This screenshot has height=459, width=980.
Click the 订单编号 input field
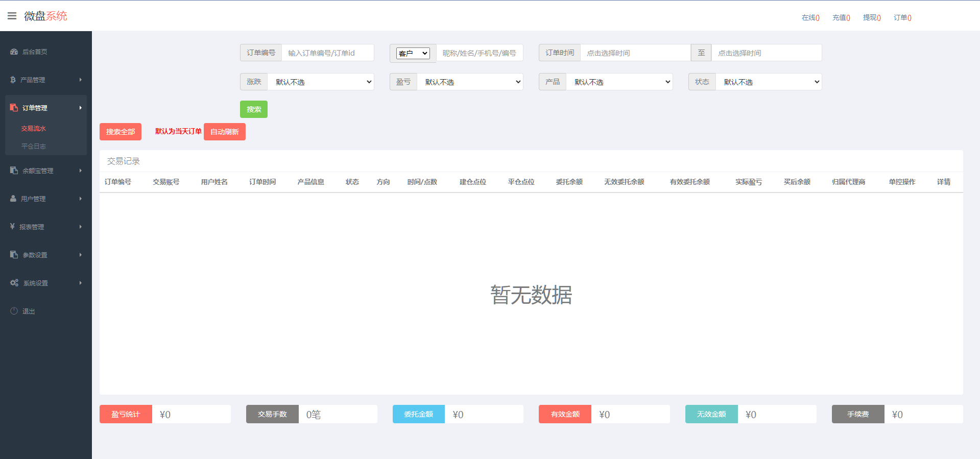[327, 53]
